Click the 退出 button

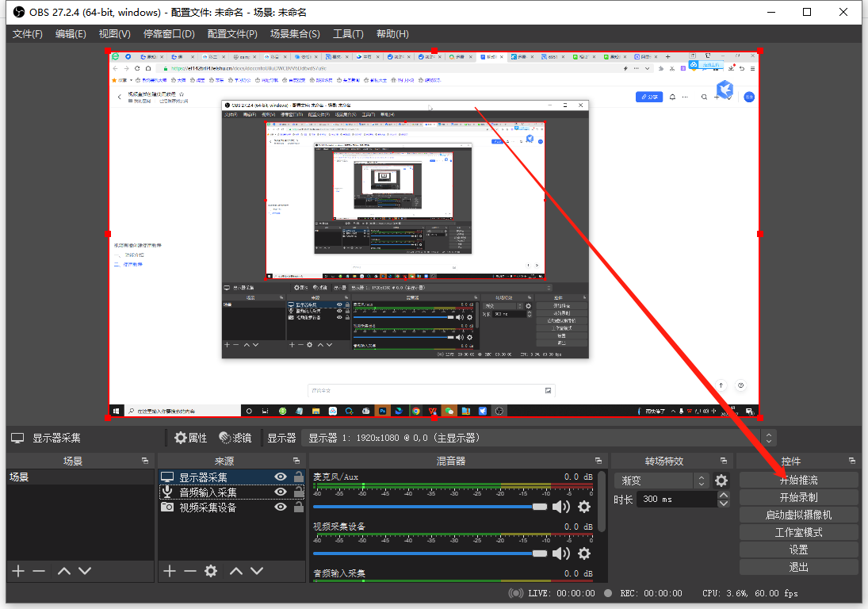tap(798, 567)
